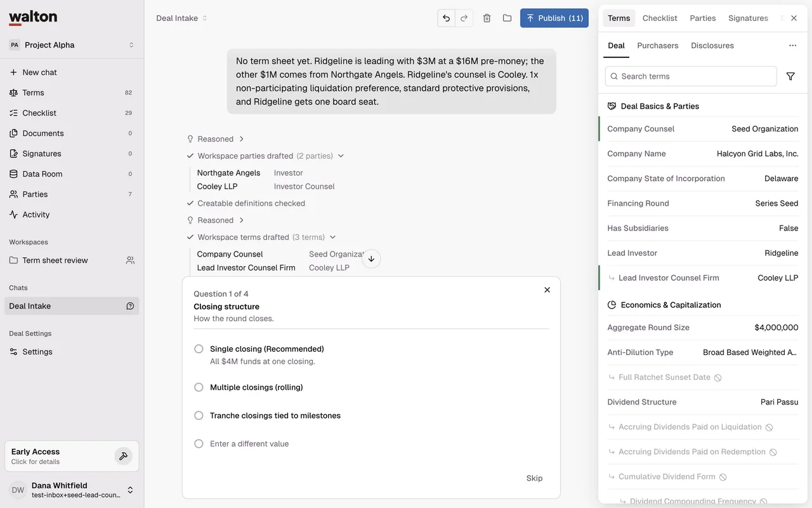Open the New chat plus icon
Viewport: 812px width, 508px height.
coord(13,72)
